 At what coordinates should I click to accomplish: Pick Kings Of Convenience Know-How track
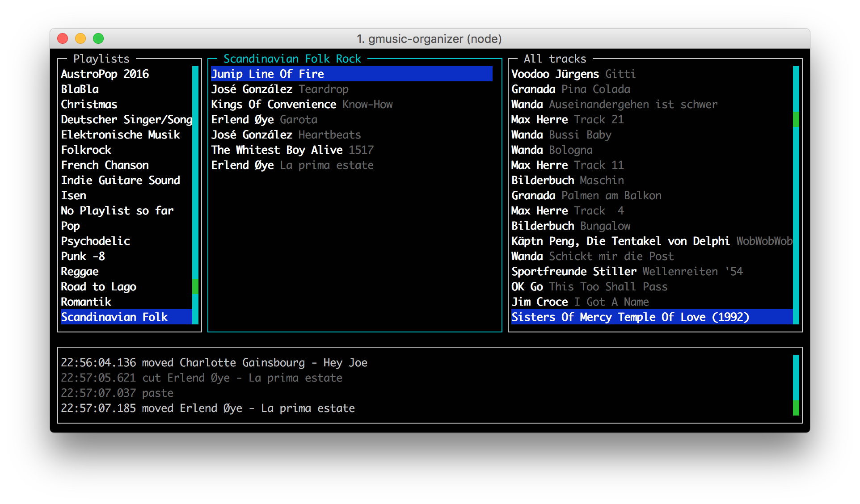[x=302, y=105]
